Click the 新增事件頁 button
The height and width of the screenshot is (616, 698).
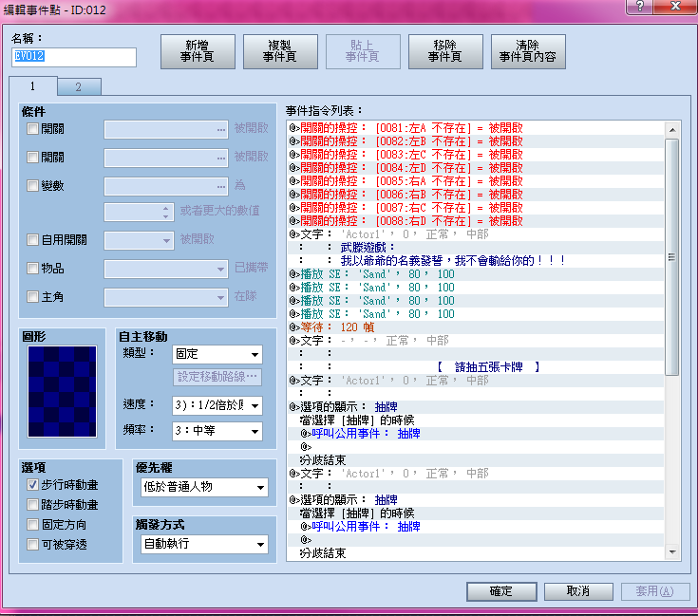(x=198, y=51)
